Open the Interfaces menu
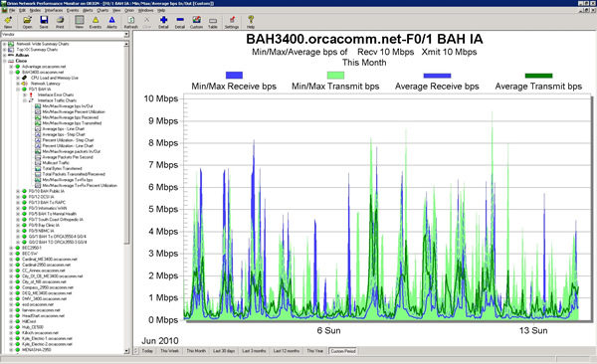The width and height of the screenshot is (597, 364). pyautogui.click(x=54, y=10)
